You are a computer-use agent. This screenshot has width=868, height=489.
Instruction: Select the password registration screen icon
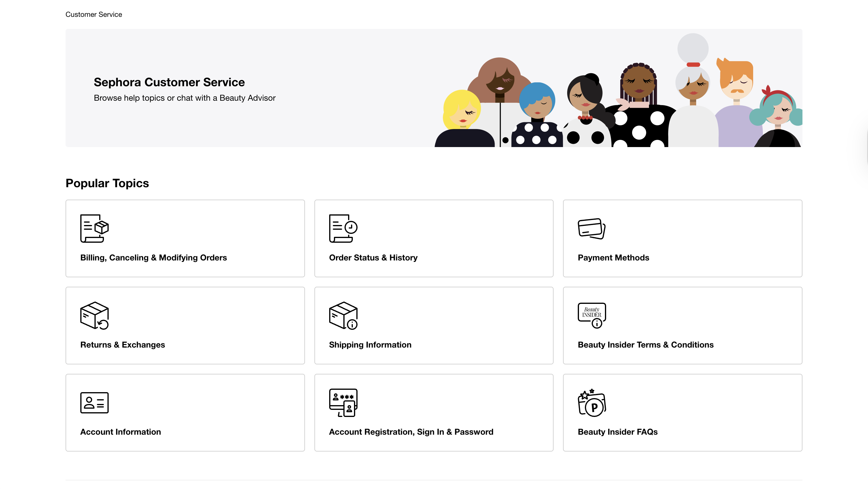pos(343,403)
